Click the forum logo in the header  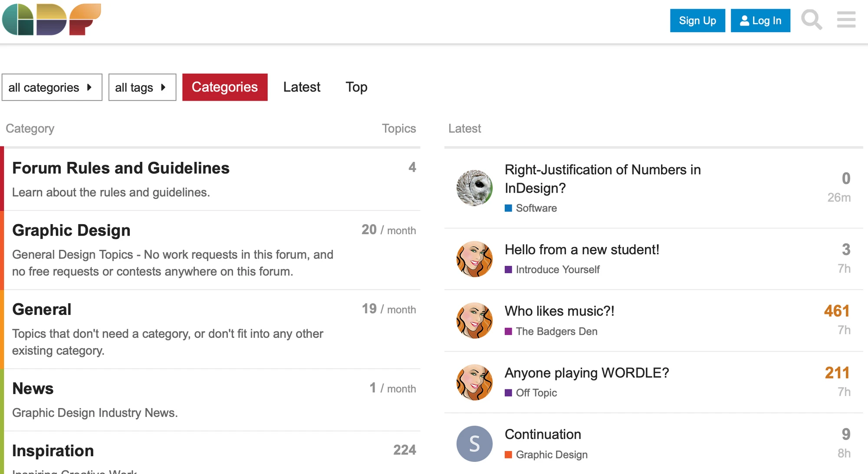point(52,20)
